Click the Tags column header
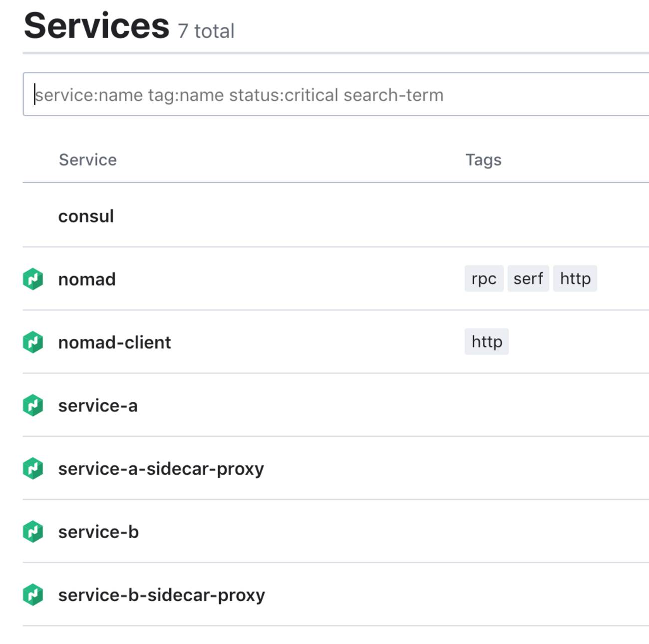 point(484,160)
